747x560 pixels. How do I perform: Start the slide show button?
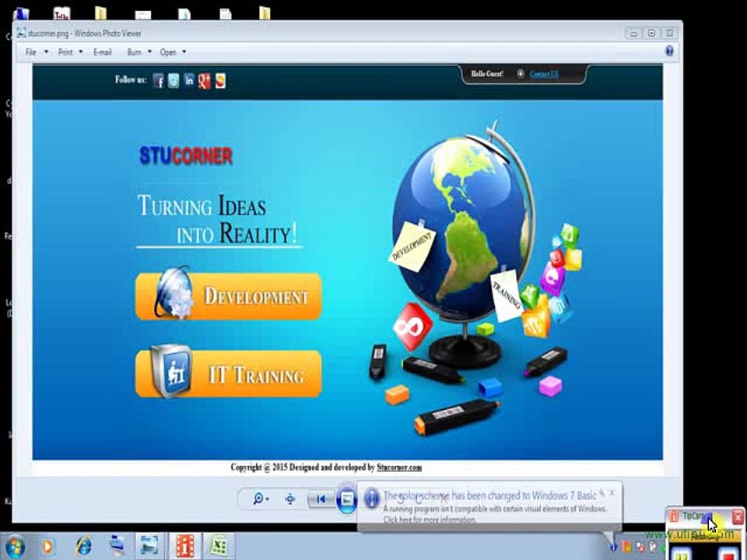point(347,499)
